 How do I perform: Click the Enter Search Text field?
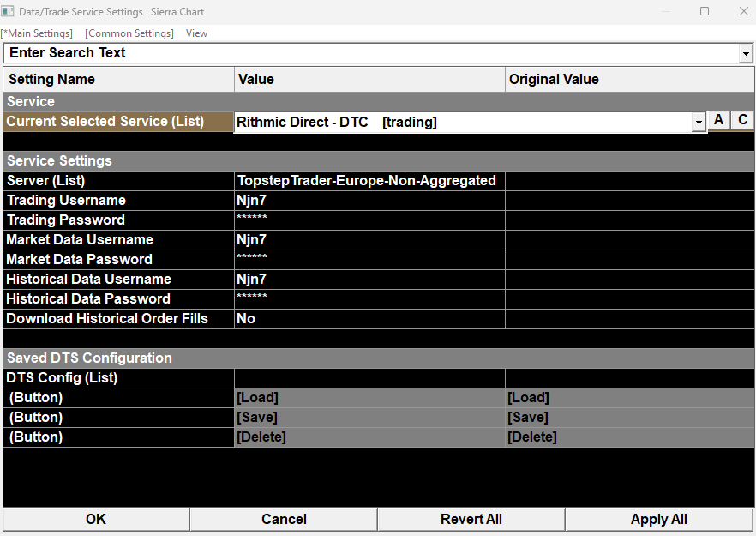370,53
